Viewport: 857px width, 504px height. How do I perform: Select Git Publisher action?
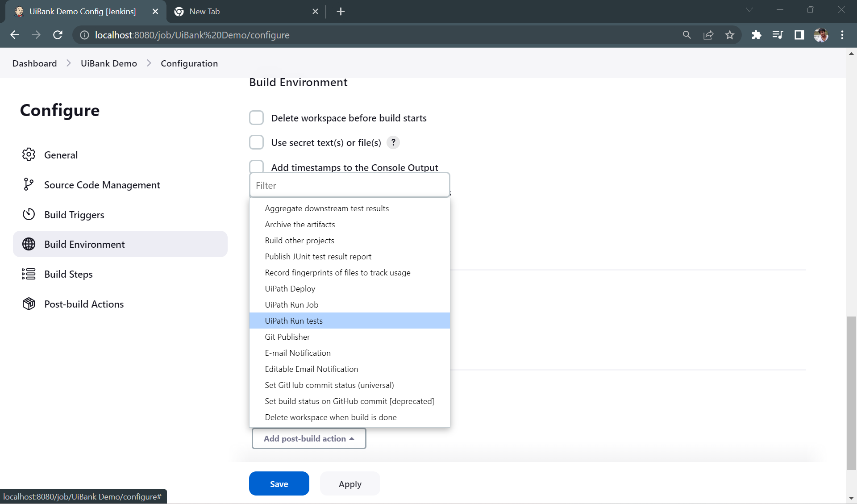349,337
